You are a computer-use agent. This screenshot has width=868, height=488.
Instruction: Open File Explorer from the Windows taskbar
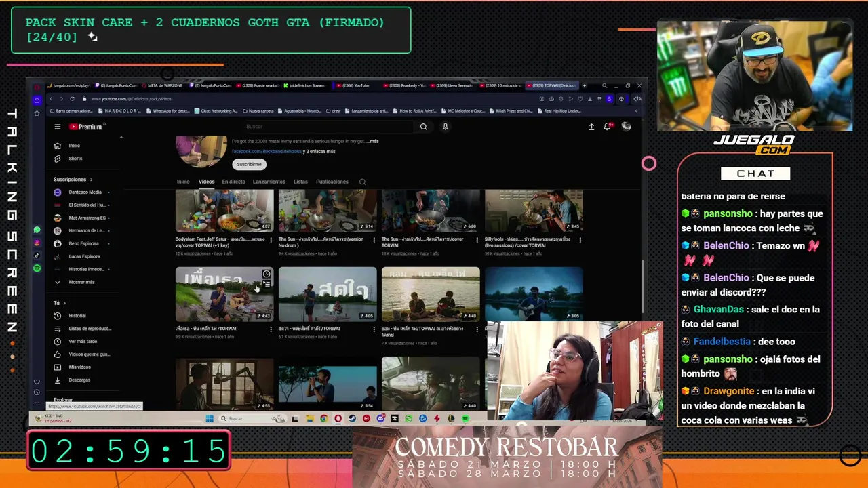[x=309, y=418]
